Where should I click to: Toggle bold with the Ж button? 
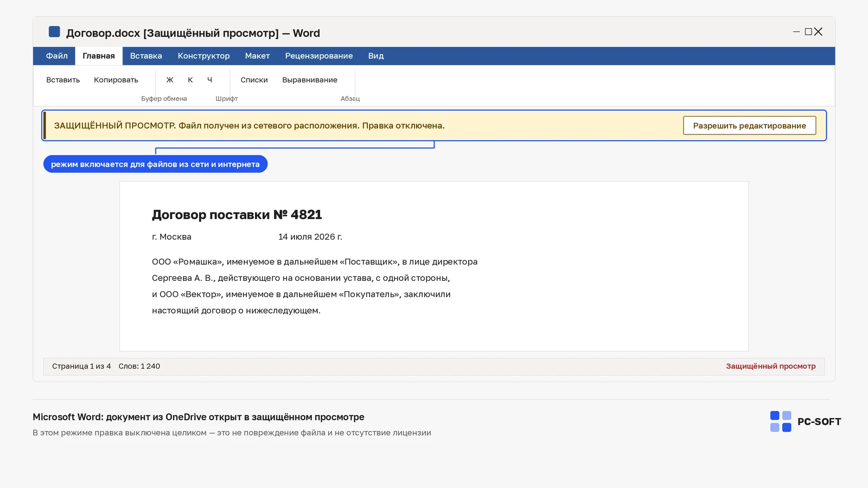tap(170, 80)
